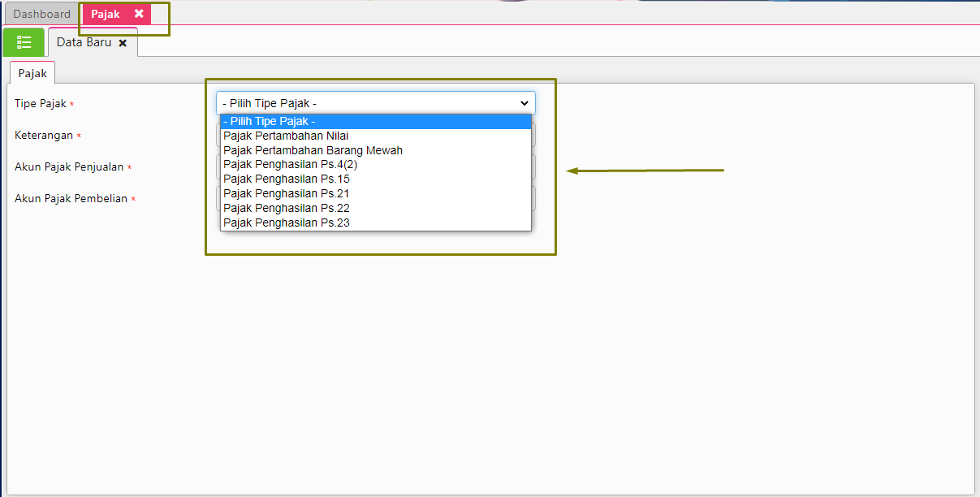The height and width of the screenshot is (497, 980).
Task: Click the Akun Pajak Pembelian label
Action: click(71, 199)
